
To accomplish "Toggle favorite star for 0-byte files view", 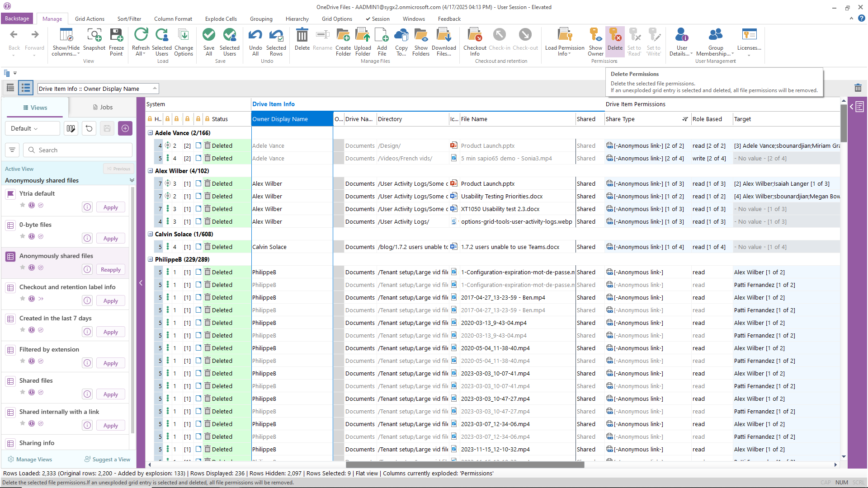I will pyautogui.click(x=23, y=236).
